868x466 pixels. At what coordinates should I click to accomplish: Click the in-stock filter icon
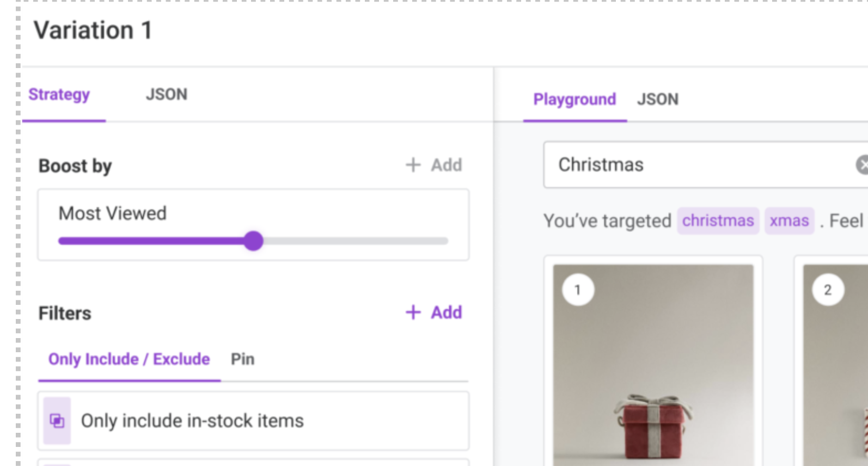tap(57, 421)
